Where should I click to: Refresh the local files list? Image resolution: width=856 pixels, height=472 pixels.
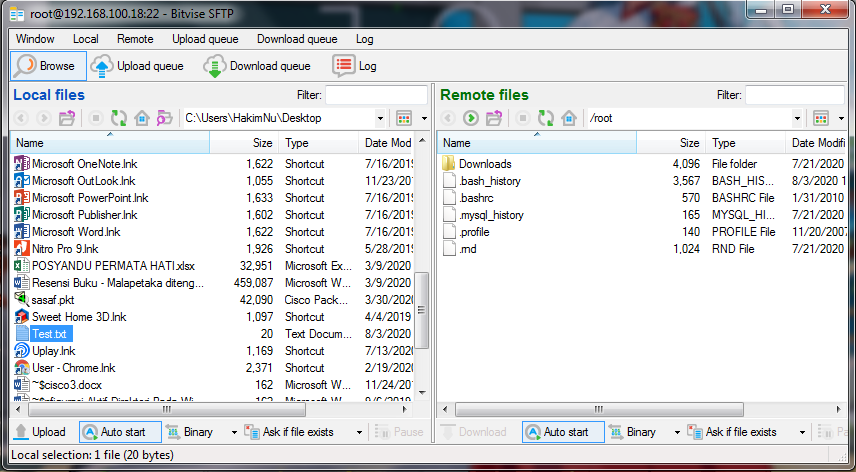tap(119, 118)
